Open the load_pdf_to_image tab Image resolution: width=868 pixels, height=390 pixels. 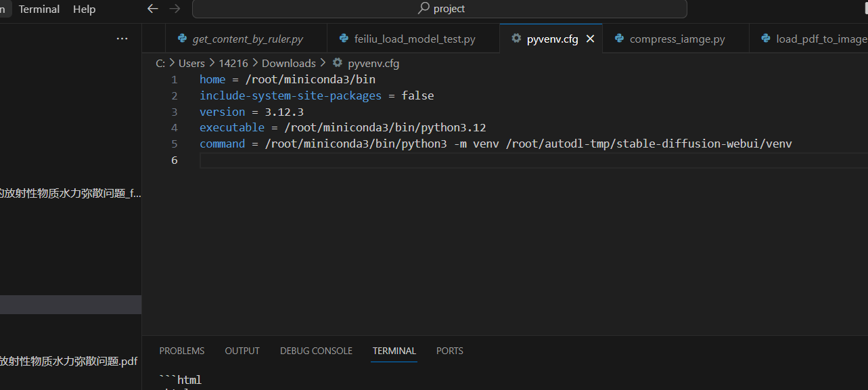pos(808,39)
